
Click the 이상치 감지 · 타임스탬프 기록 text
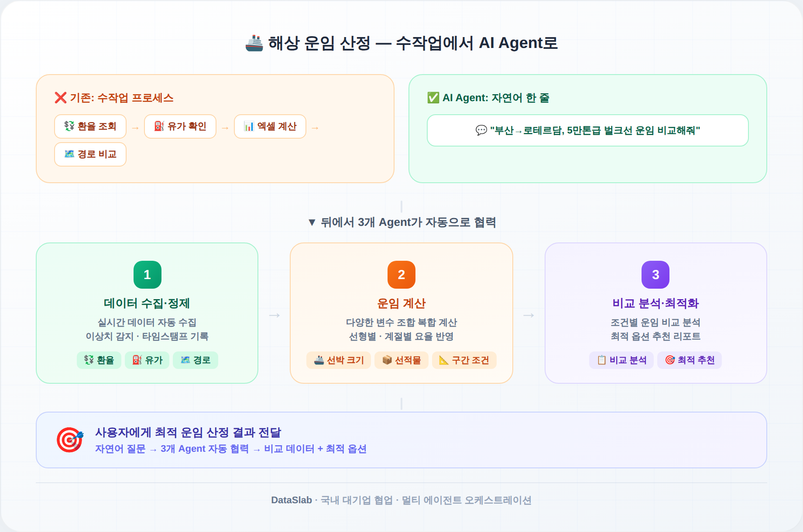(x=147, y=336)
